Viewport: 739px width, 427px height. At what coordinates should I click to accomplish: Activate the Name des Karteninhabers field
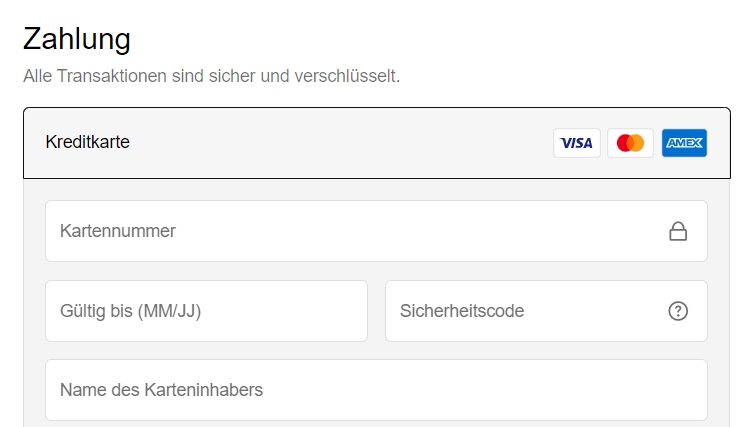(x=376, y=390)
